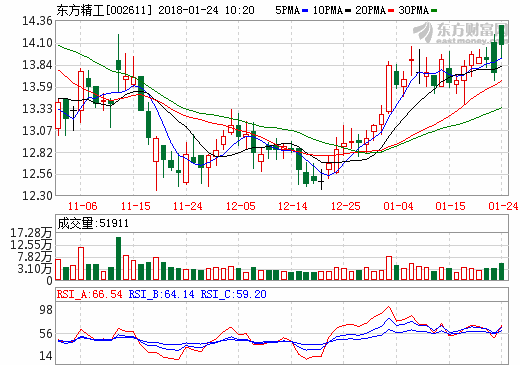The width and height of the screenshot is (520, 365).
Task: Click the 98 RSI axis label
Action: pyautogui.click(x=46, y=310)
